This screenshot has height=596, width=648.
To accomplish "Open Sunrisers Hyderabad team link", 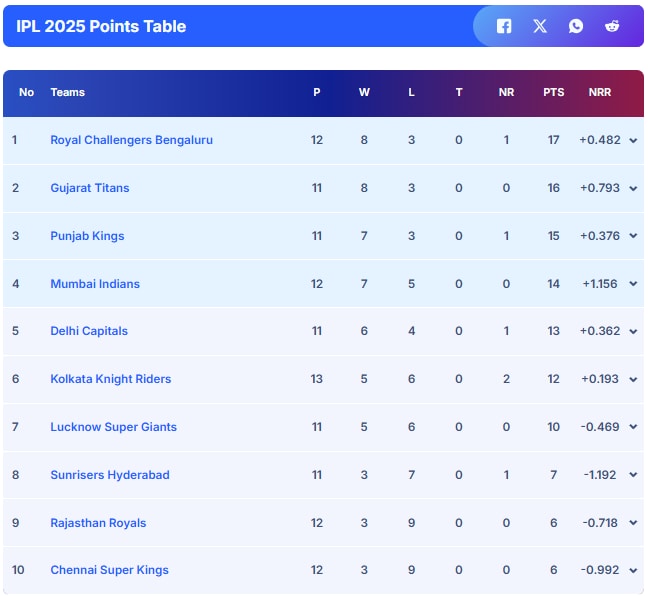I will (110, 475).
